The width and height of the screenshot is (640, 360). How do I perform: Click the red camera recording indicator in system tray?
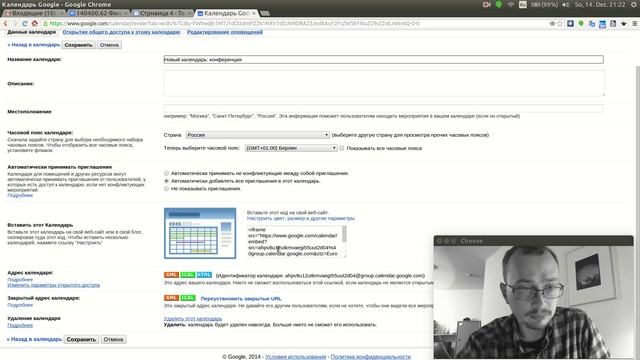point(487,4)
